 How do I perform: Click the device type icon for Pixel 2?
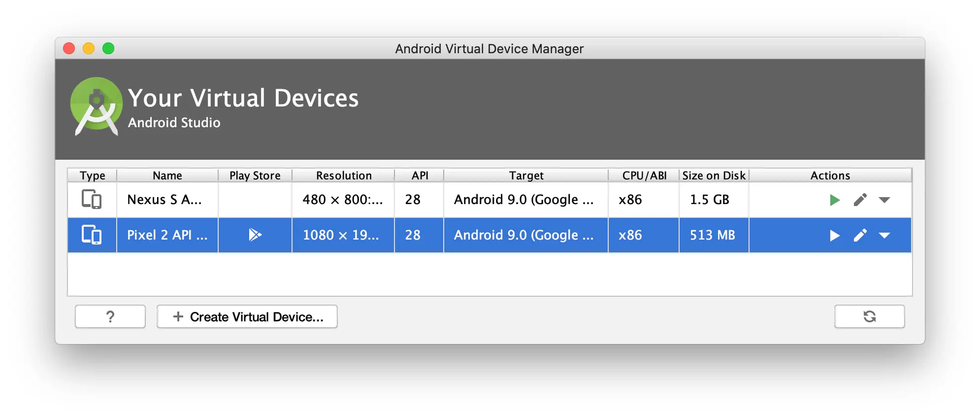pyautogui.click(x=92, y=235)
